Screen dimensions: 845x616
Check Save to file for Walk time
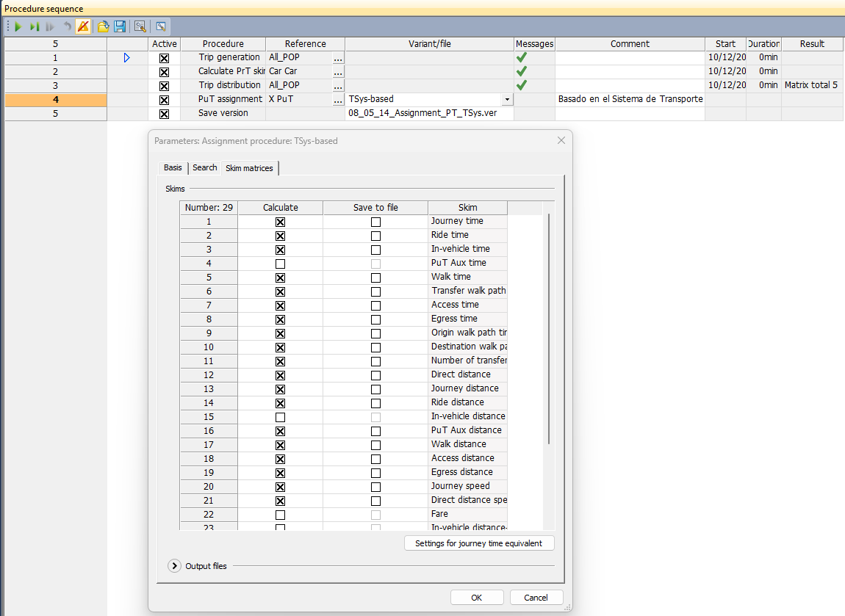click(x=375, y=278)
